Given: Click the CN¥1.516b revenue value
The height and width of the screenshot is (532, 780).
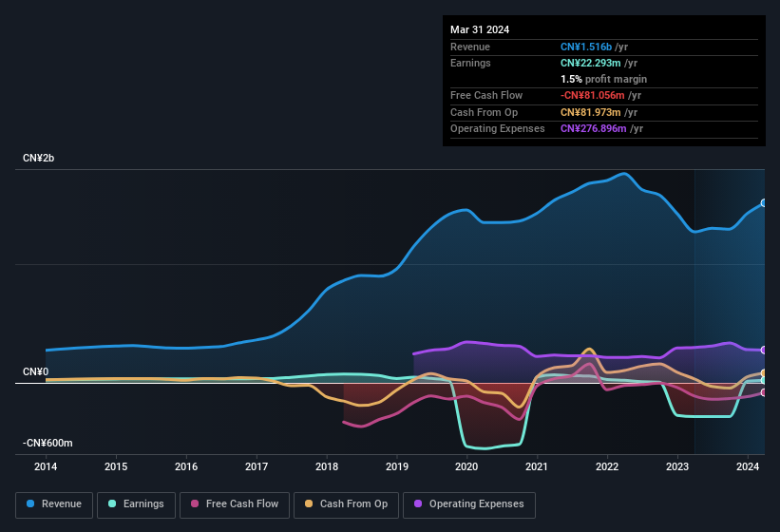Looking at the screenshot, I should coord(586,47).
